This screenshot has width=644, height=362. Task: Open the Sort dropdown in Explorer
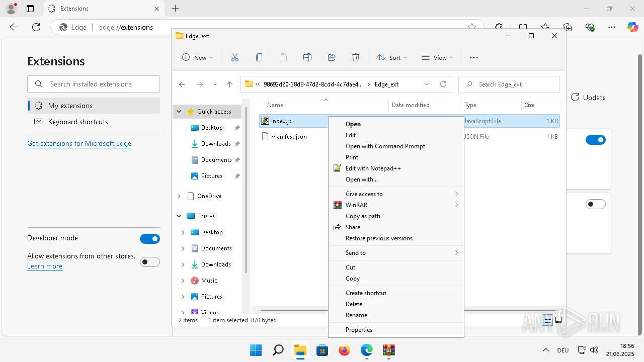[392, 57]
